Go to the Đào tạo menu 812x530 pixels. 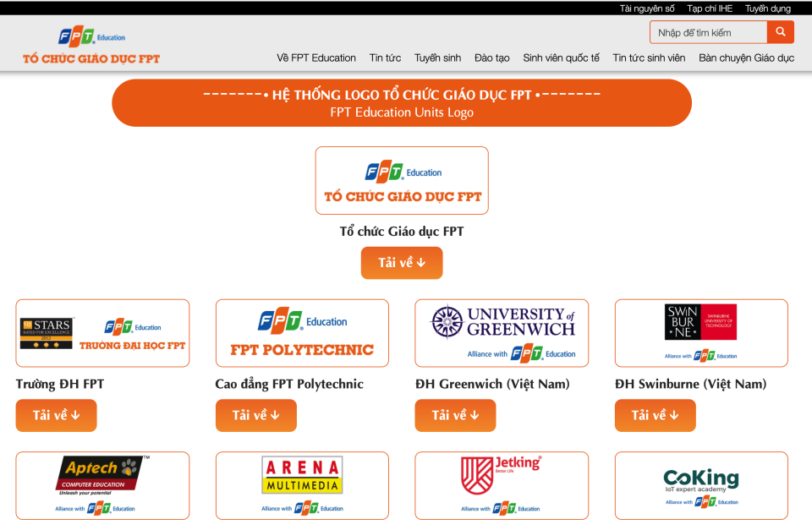point(491,58)
